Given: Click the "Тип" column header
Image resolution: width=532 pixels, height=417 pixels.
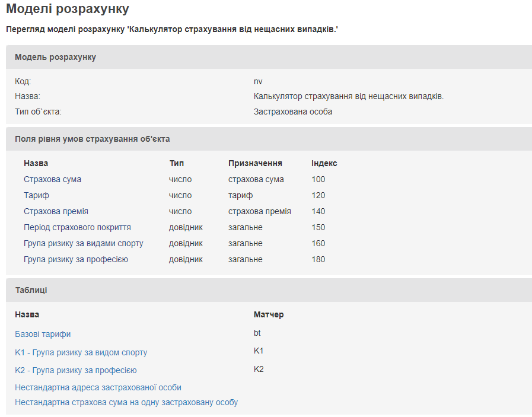Looking at the screenshot, I should [177, 163].
